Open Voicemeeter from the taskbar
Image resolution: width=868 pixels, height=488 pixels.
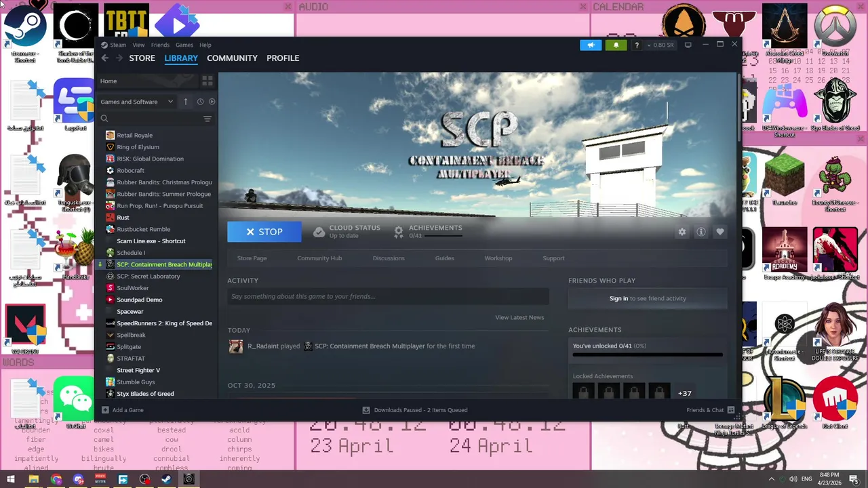tap(100, 479)
